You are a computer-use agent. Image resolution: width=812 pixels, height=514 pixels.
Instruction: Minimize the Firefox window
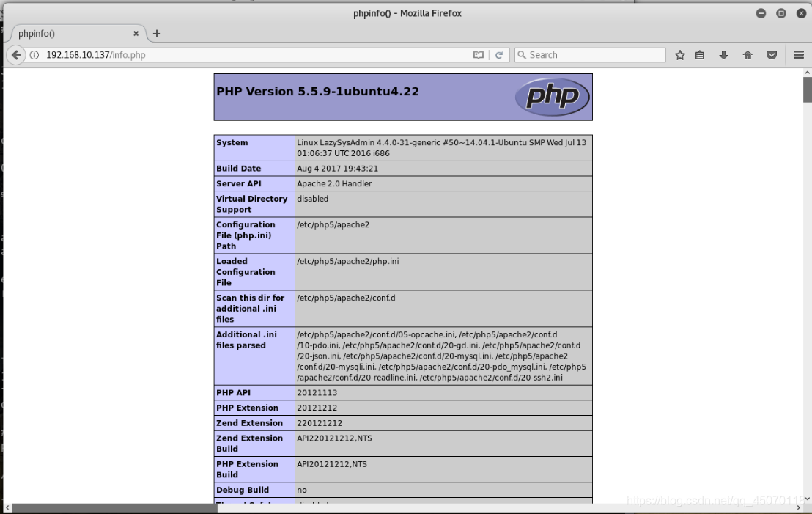click(761, 13)
